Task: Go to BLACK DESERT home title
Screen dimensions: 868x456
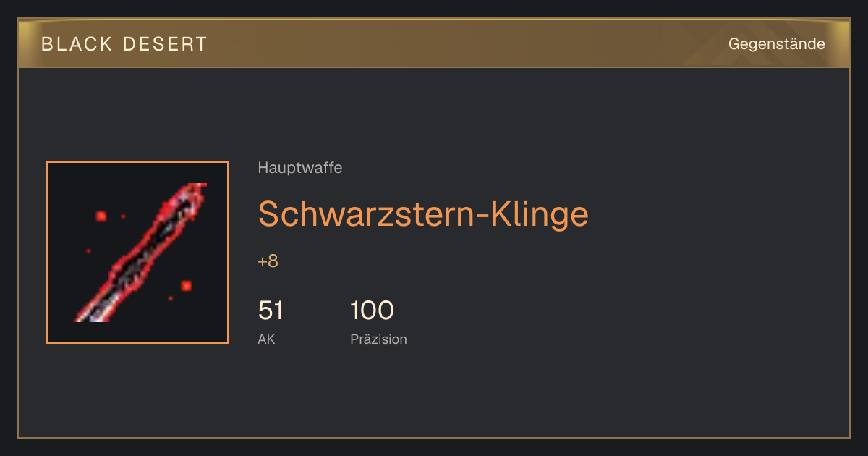Action: tap(124, 44)
